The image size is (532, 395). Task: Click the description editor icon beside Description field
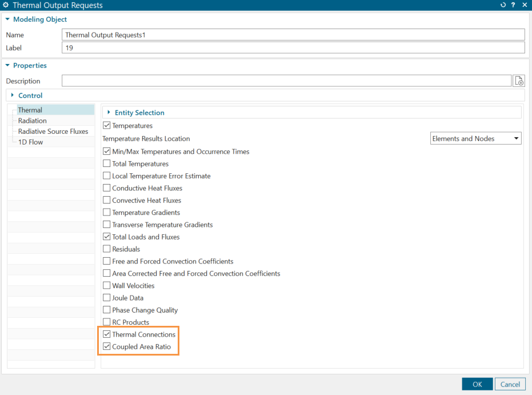click(x=518, y=81)
